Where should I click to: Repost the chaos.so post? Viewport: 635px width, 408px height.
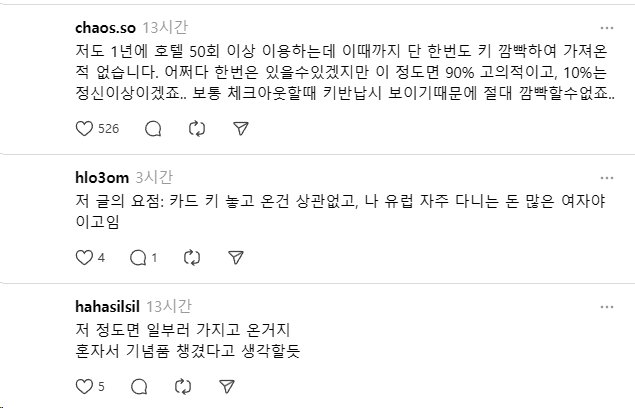coord(197,129)
